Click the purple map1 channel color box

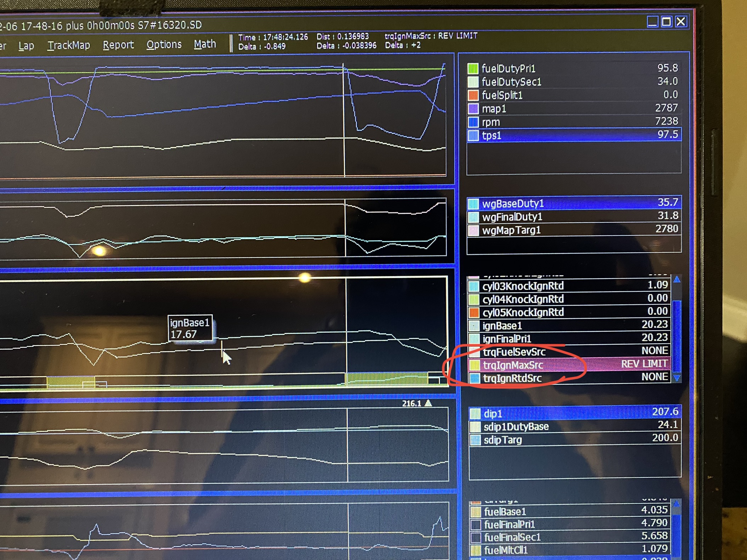[473, 108]
